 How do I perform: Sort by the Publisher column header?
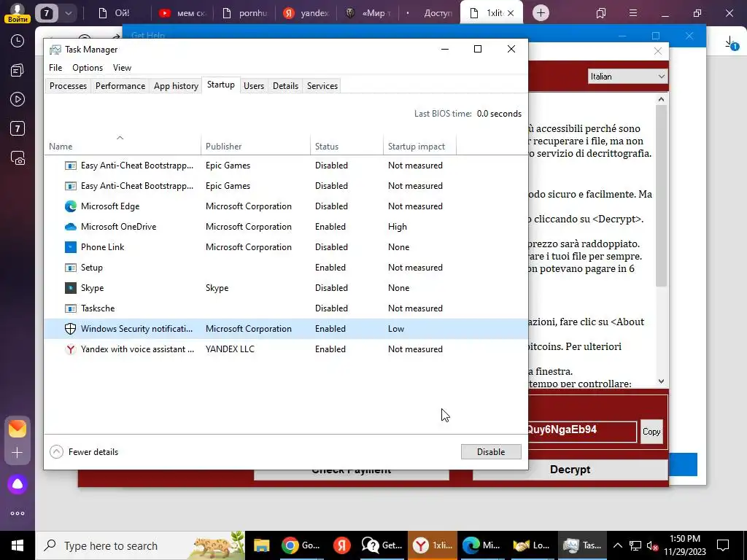pyautogui.click(x=256, y=146)
